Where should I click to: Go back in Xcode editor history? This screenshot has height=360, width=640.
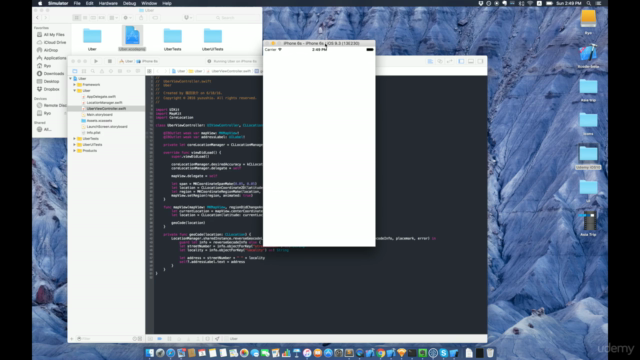tap(158, 71)
